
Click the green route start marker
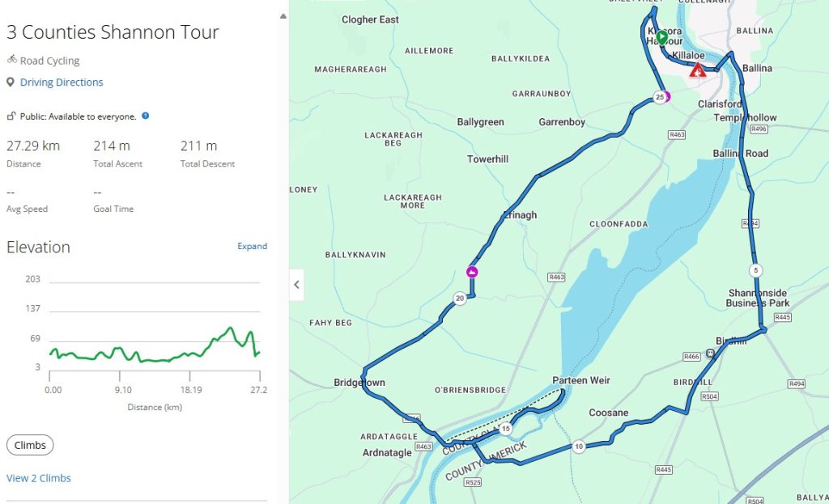coord(661,37)
